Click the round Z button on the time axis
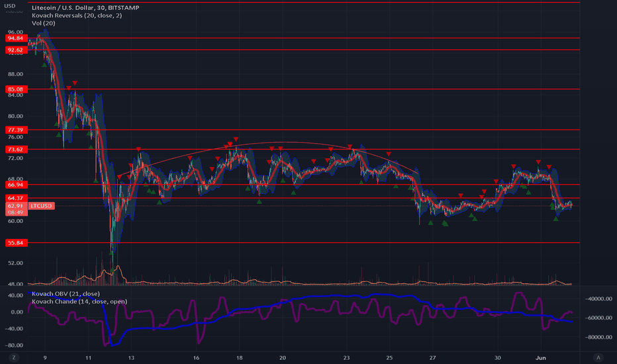The height and width of the screenshot is (364, 617). click(x=14, y=357)
